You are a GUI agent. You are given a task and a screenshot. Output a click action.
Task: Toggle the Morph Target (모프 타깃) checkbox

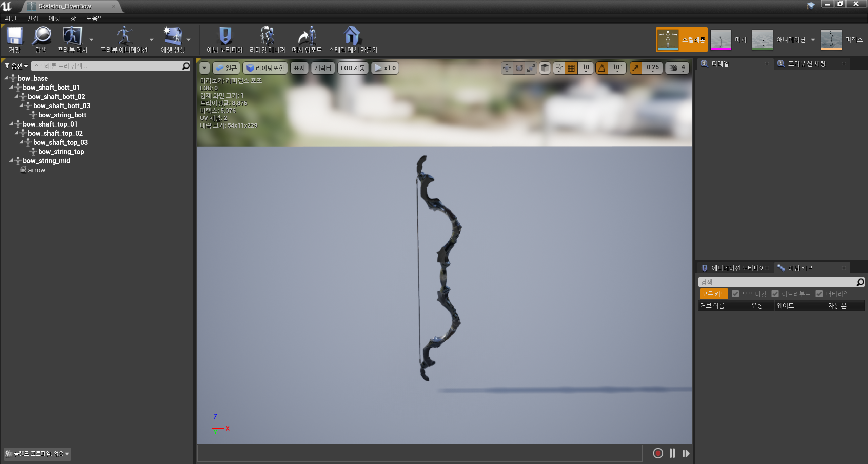(x=735, y=294)
